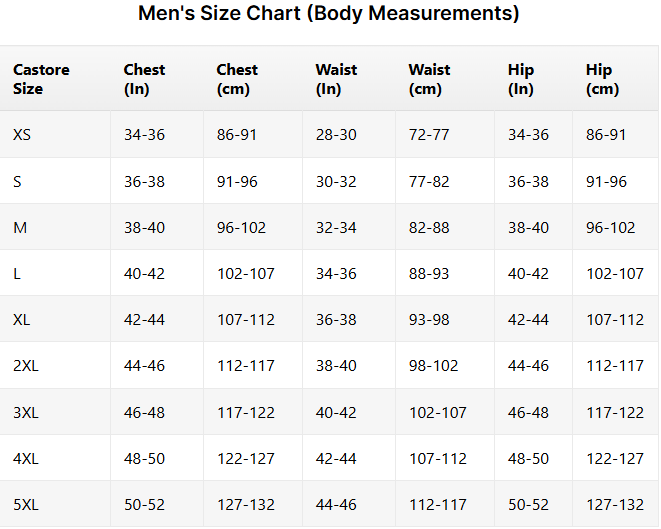Screen dimensions: 661x529
Task: Select the 5XL row waist 44-46 cell
Action: click(336, 505)
